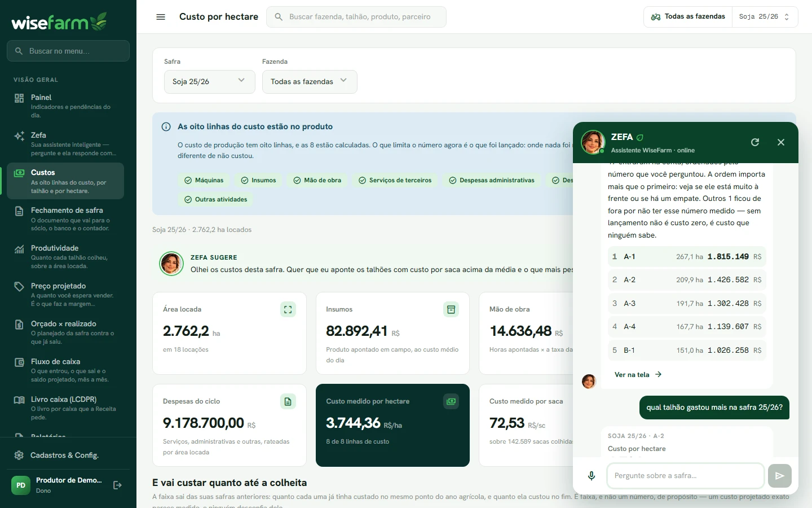The image size is (812, 508).
Task: Click the Zefa avatar in the chat header
Action: (x=593, y=142)
